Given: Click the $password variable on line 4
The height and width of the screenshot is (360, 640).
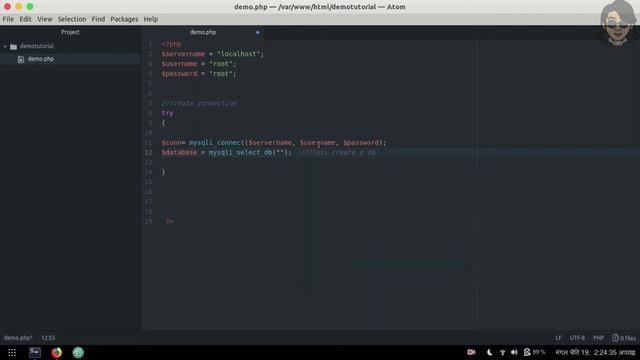Looking at the screenshot, I should (x=179, y=74).
